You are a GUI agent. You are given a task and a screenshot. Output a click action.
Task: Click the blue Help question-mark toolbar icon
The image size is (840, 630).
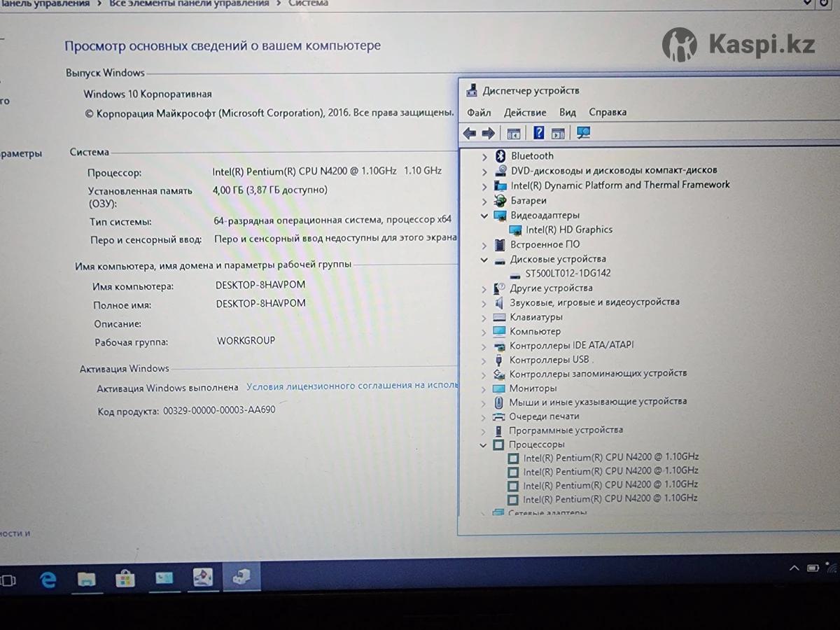(538, 133)
